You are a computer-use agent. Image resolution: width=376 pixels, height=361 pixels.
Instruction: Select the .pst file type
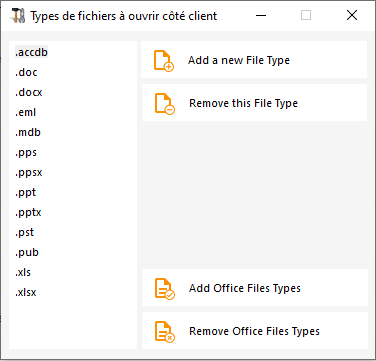click(24, 232)
